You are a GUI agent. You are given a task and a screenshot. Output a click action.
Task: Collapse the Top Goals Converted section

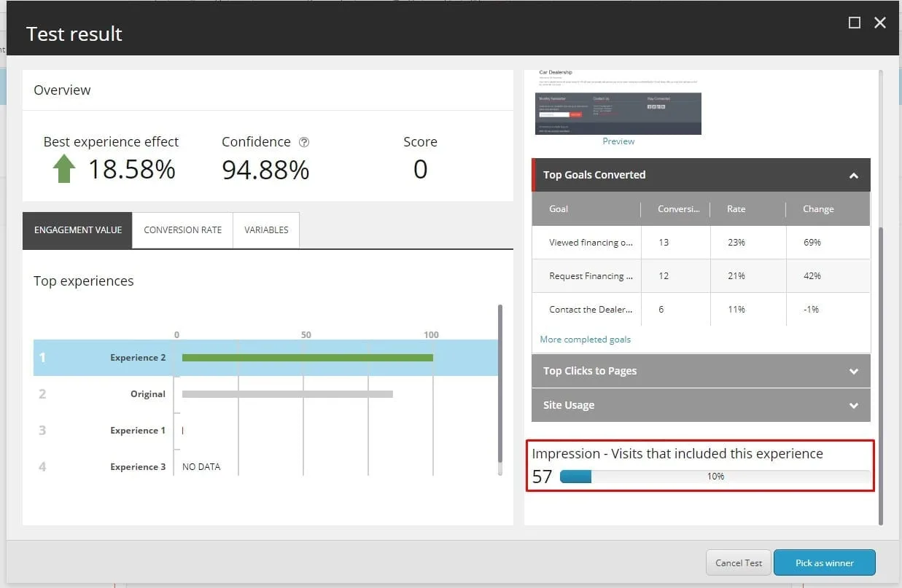tap(853, 176)
